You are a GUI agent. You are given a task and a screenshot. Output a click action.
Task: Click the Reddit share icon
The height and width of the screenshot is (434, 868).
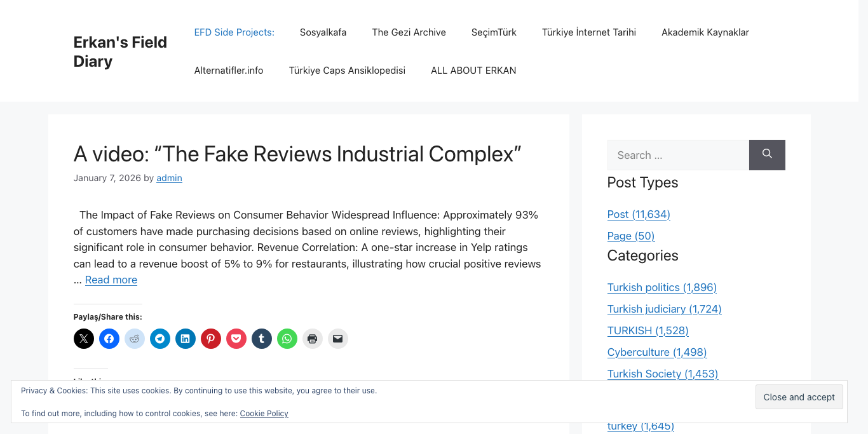135,339
